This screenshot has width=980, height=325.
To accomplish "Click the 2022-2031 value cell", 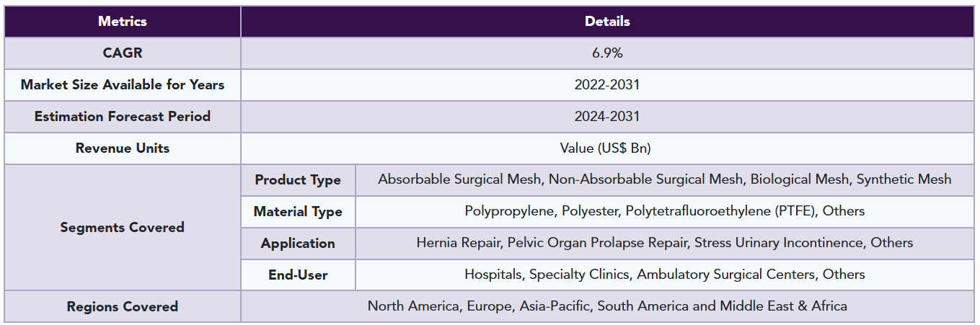I will [607, 85].
